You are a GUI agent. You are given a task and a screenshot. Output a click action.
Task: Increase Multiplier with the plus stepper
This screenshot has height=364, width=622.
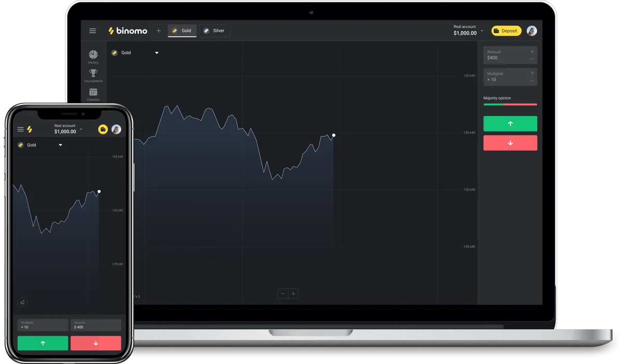[532, 74]
